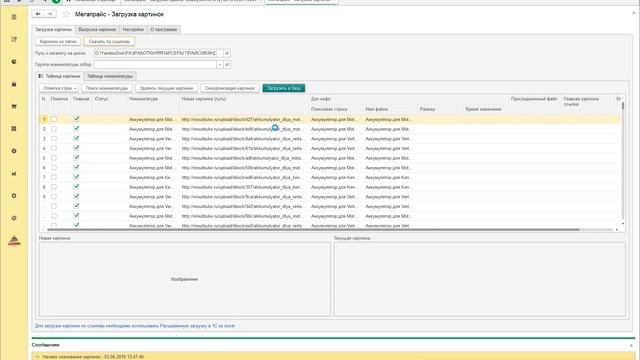The image size is (640, 360).
Task: Go back with the left arrow button
Action: click(38, 14)
